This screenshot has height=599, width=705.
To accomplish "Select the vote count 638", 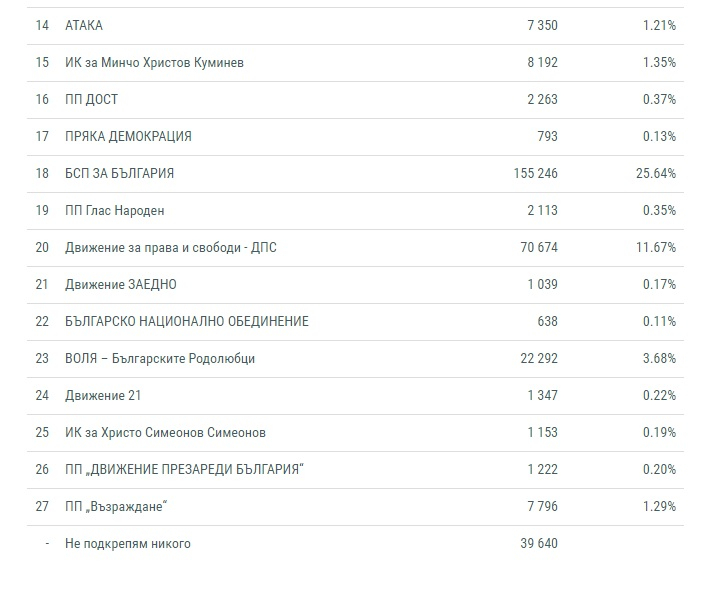I will 547,322.
